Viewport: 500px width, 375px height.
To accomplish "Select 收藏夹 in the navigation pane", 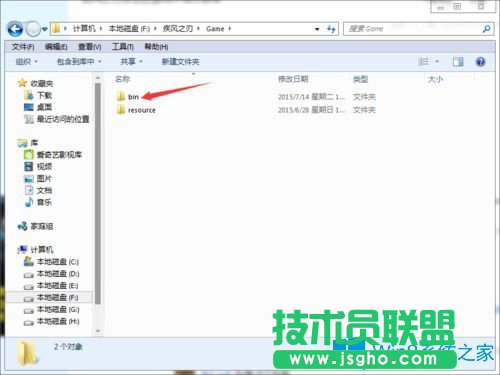I will 42,83.
